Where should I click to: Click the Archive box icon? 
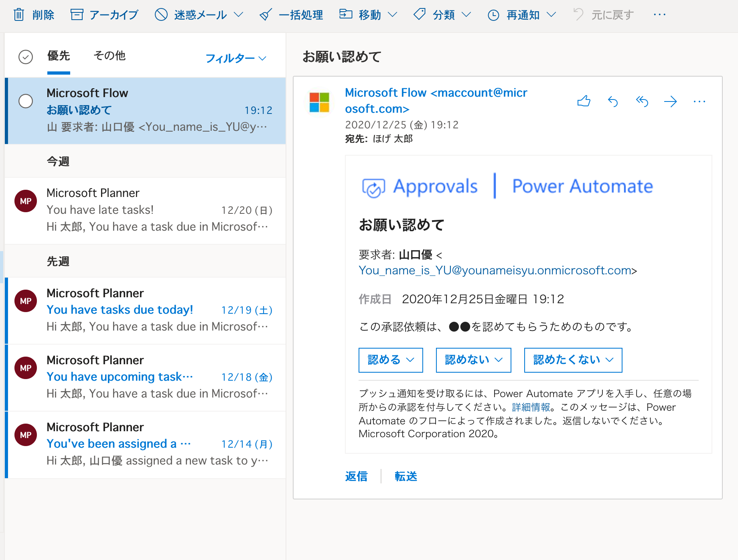pos(77,15)
